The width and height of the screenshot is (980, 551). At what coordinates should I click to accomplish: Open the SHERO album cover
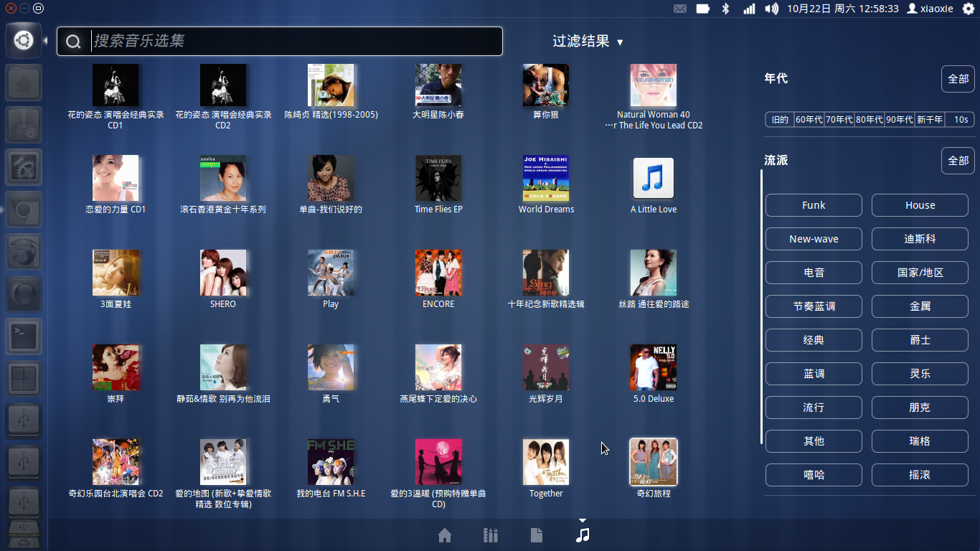click(223, 273)
